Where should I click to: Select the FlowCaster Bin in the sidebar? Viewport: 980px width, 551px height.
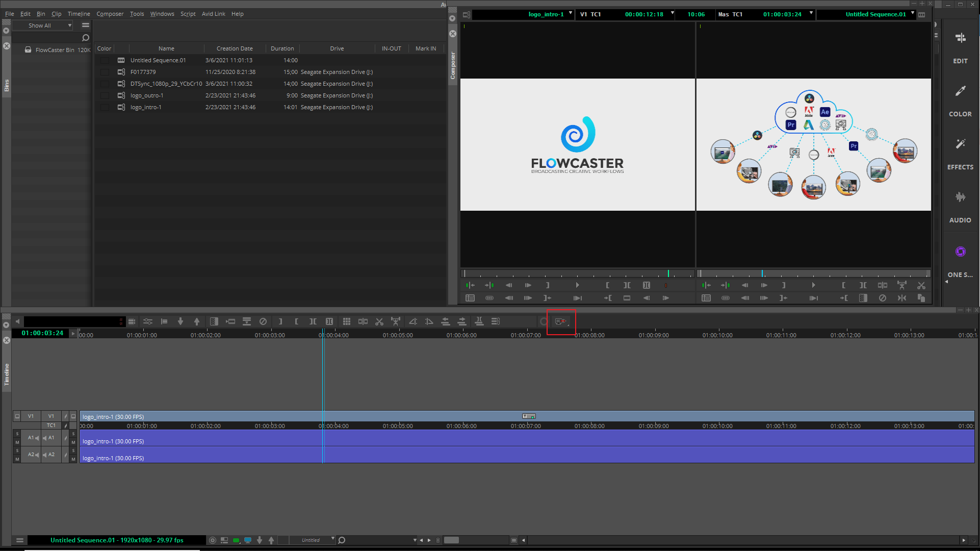pyautogui.click(x=55, y=50)
